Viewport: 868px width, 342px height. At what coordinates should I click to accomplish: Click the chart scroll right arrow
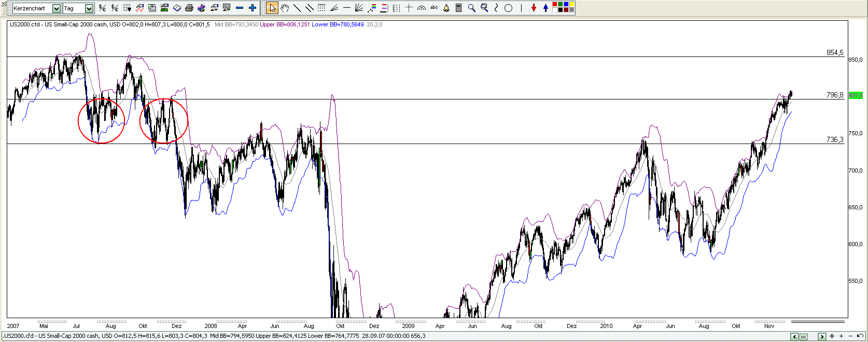coord(822,336)
